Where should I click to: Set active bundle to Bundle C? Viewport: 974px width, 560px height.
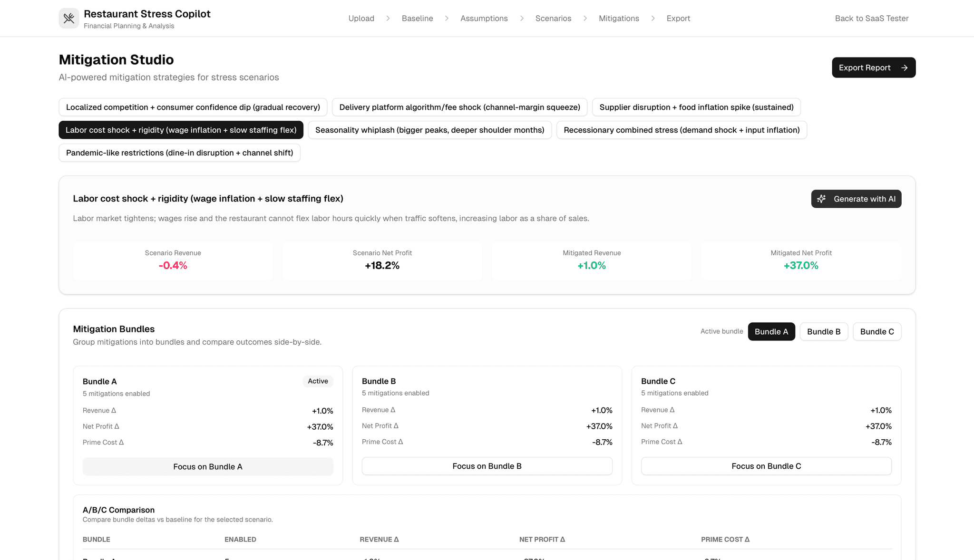tap(877, 332)
